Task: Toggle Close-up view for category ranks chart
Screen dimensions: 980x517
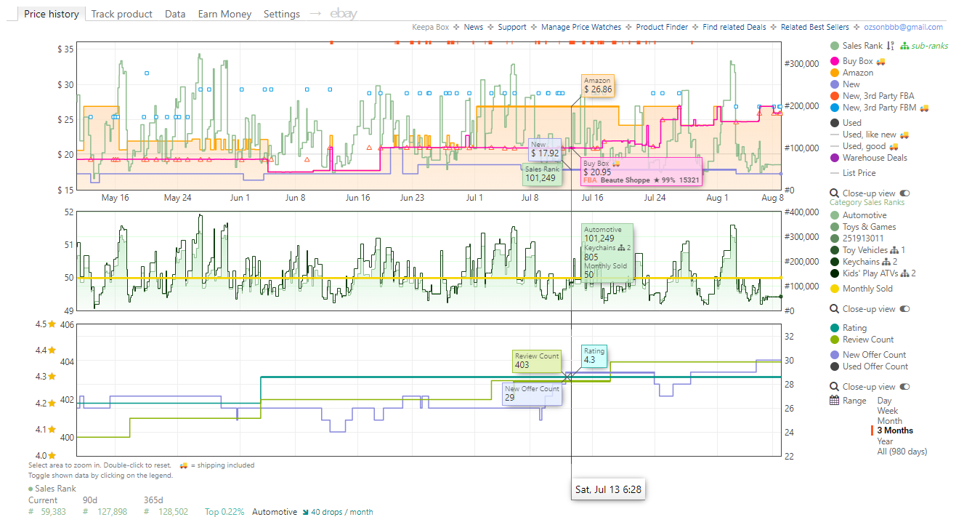Action: pos(904,309)
